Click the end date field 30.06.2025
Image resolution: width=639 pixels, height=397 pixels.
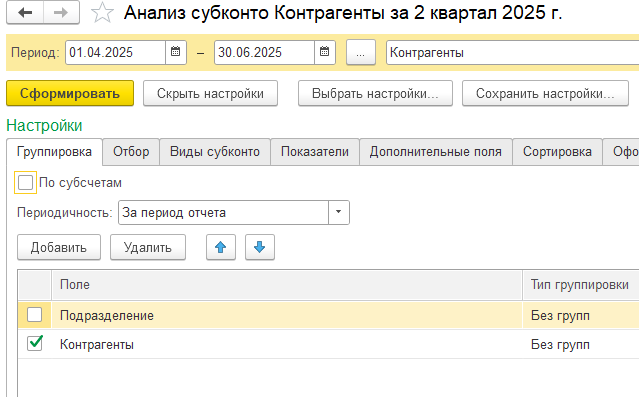pos(264,52)
